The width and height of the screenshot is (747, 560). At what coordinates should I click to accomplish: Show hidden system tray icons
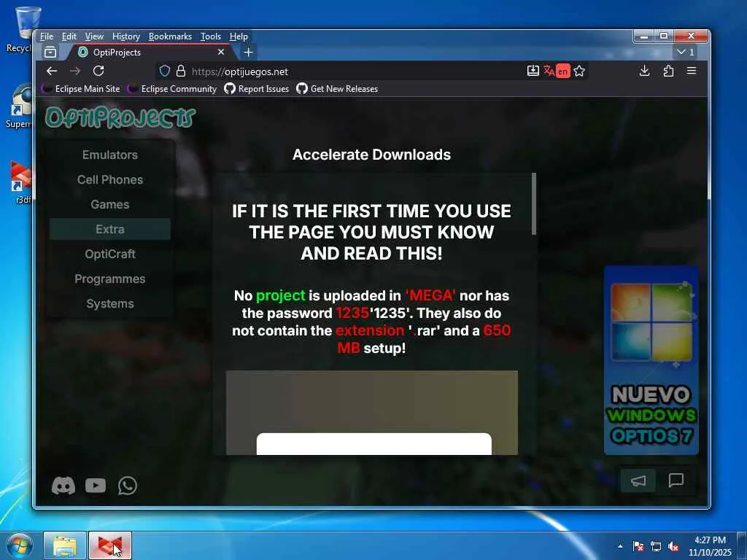click(x=620, y=546)
